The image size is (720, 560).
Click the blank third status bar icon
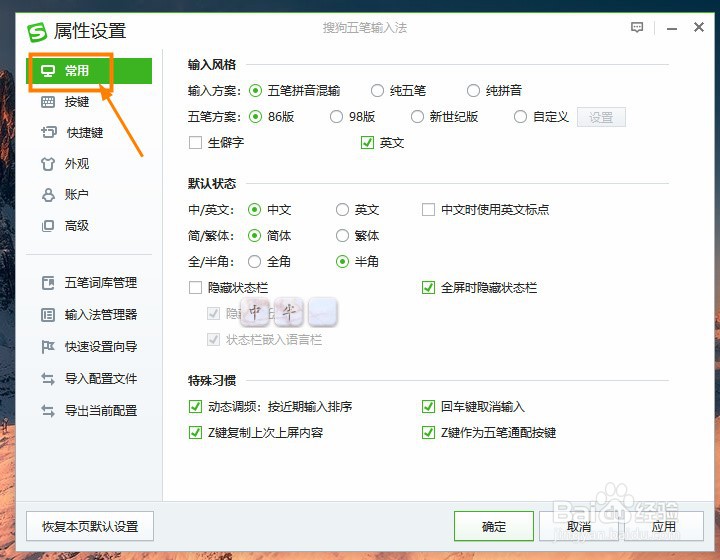[x=323, y=312]
